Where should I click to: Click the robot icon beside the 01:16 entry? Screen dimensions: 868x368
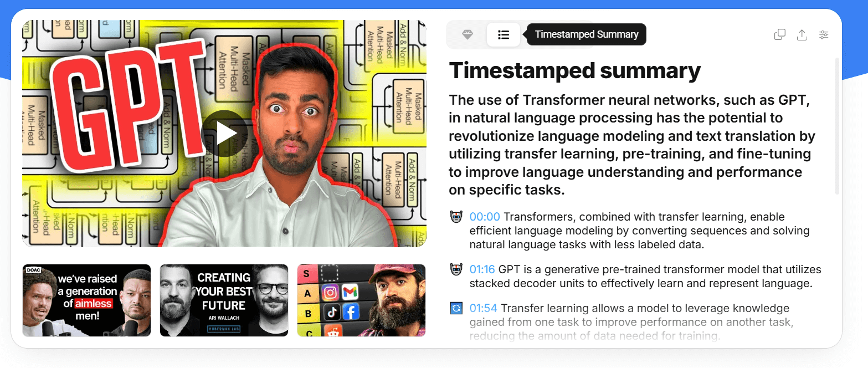(x=455, y=269)
